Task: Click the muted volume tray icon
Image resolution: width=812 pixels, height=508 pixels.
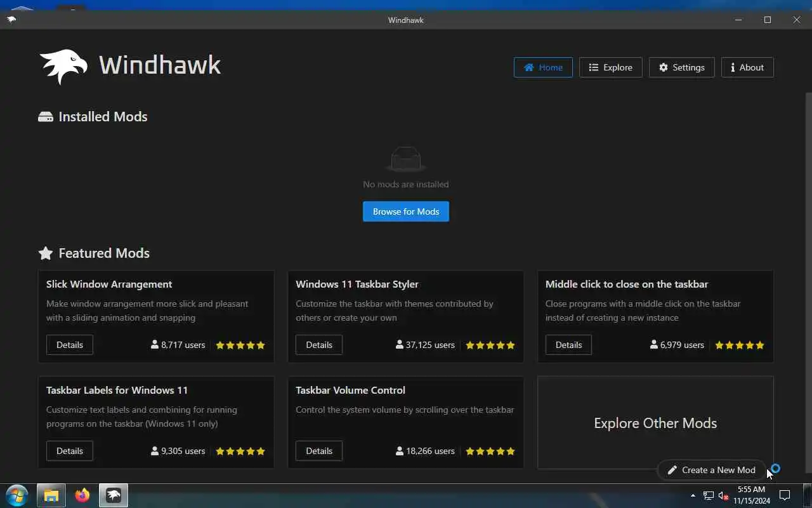Action: click(x=723, y=495)
